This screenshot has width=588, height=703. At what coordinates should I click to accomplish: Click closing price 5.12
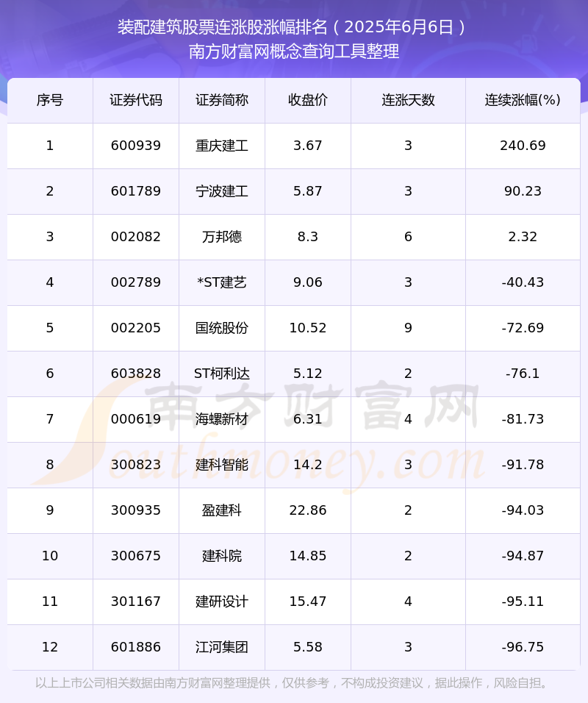(308, 374)
